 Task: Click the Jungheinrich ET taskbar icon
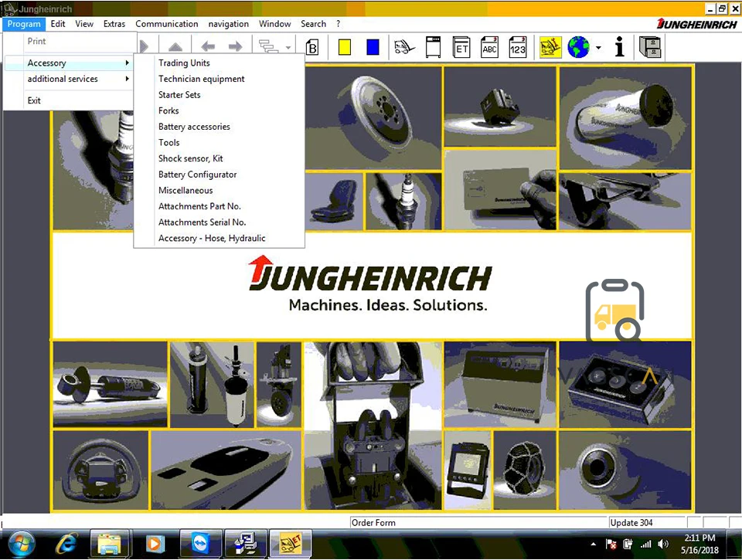click(x=290, y=544)
